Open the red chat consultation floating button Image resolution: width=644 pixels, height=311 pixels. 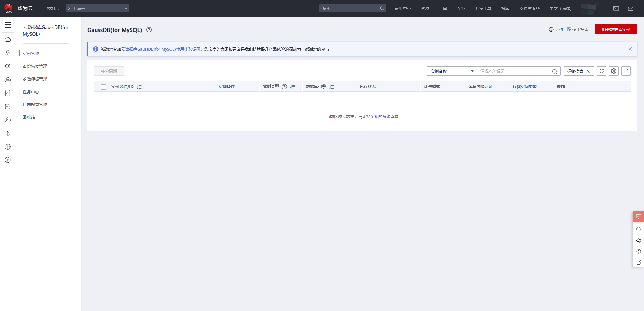639,217
